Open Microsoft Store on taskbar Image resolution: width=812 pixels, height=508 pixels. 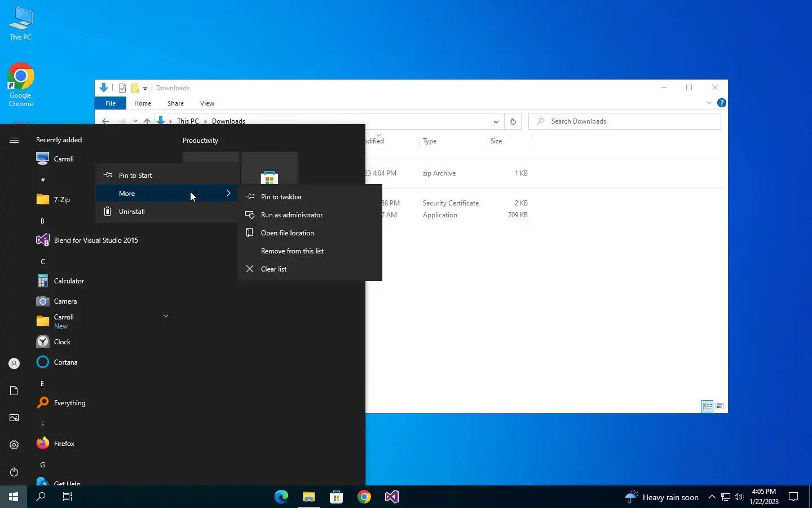pos(336,497)
